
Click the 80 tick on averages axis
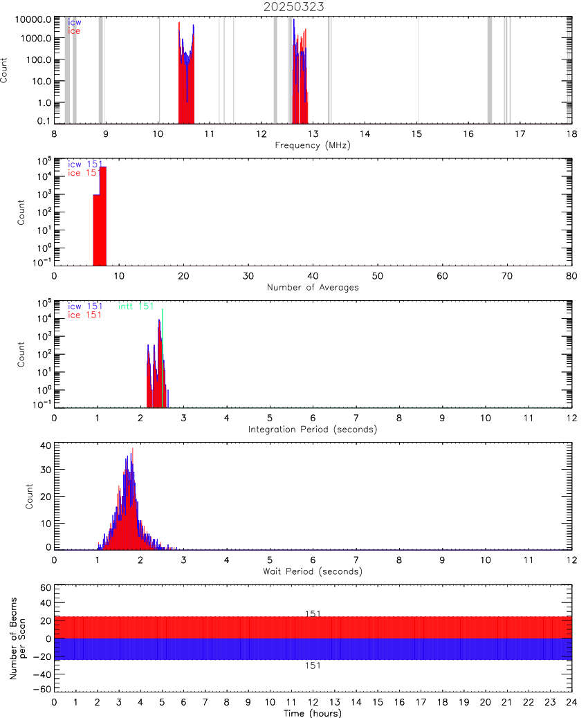[x=571, y=276]
